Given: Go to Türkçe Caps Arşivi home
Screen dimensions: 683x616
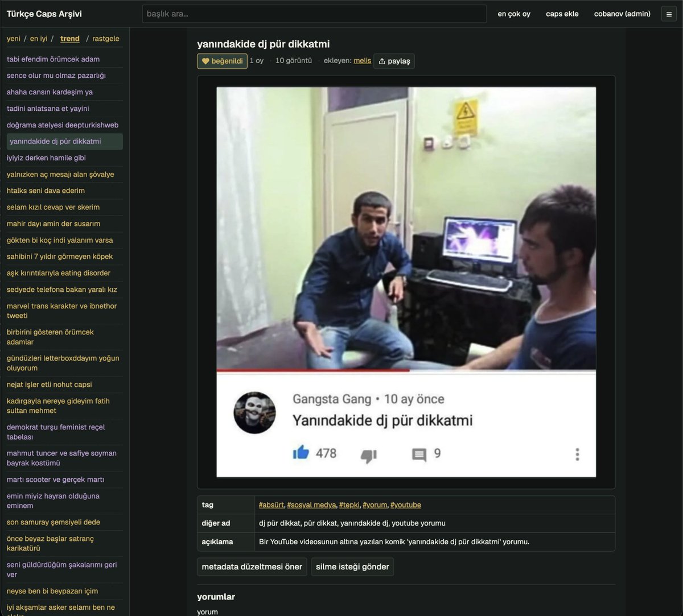Looking at the screenshot, I should coord(44,14).
